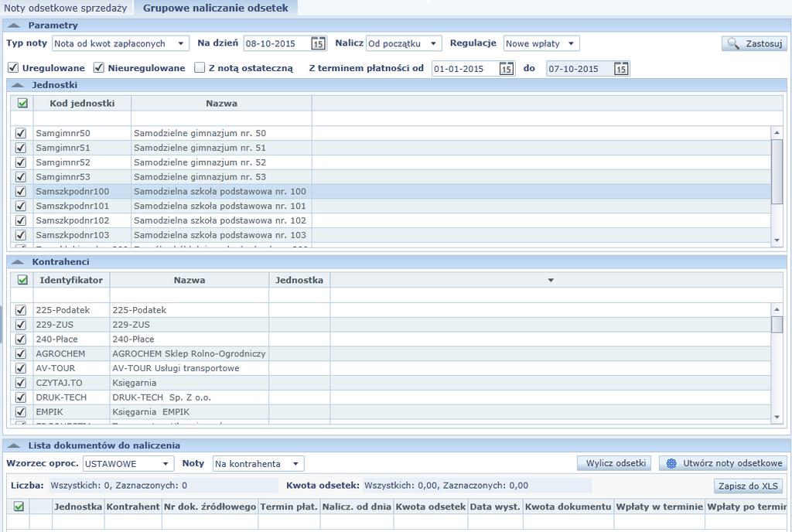
Task: Collapse the Parametry section
Action: pos(14,26)
